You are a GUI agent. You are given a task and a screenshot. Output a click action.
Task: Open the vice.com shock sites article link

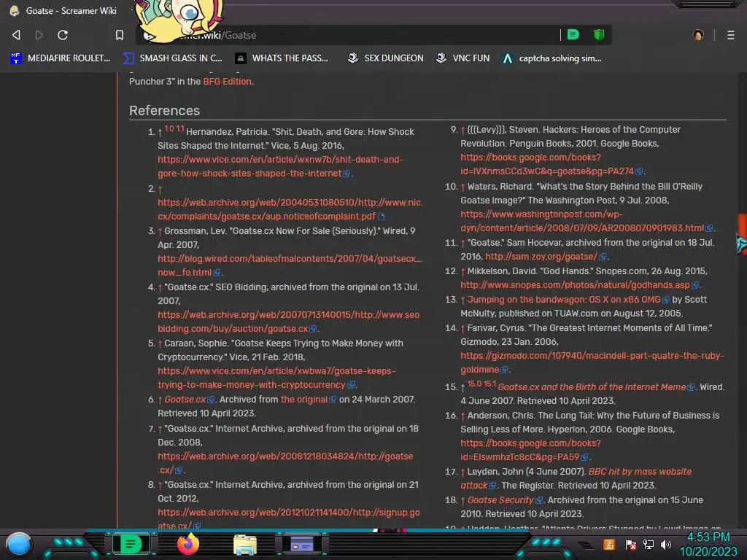point(280,166)
